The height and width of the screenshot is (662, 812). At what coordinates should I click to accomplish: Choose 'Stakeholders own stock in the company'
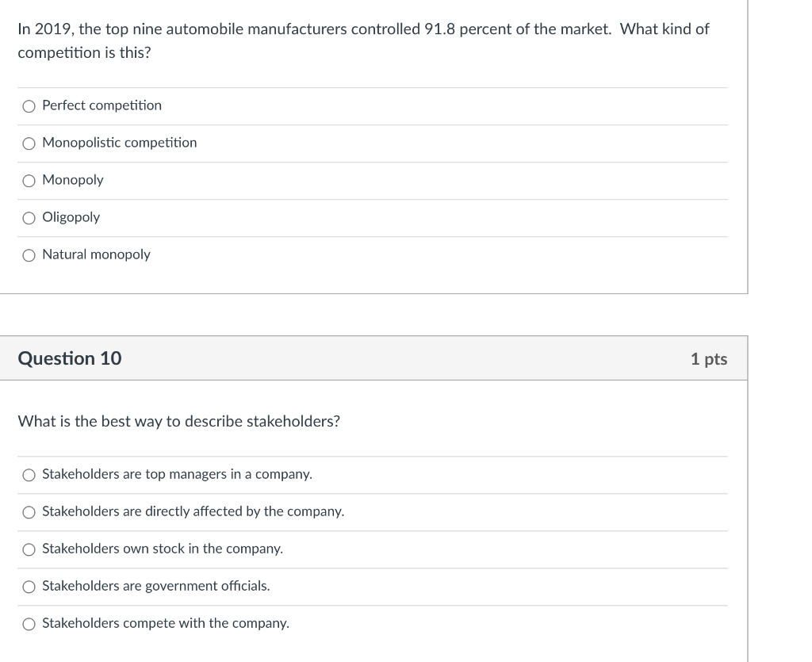[x=29, y=549]
